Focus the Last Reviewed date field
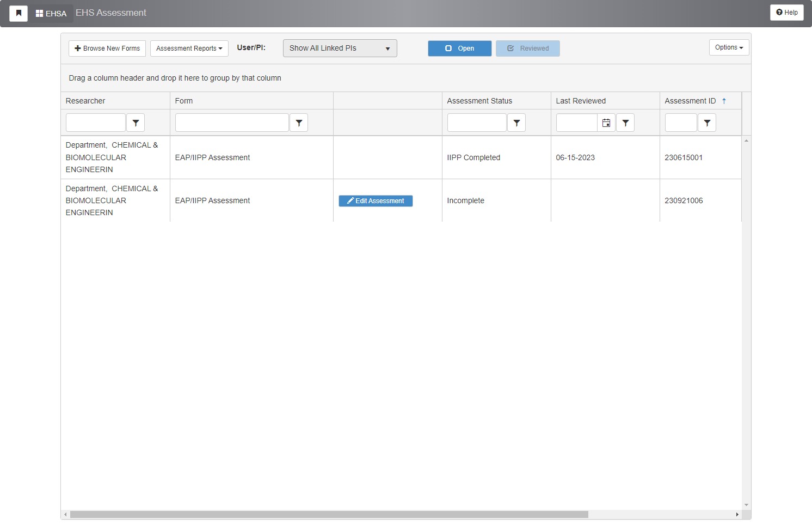The width and height of the screenshot is (812, 524). (577, 123)
